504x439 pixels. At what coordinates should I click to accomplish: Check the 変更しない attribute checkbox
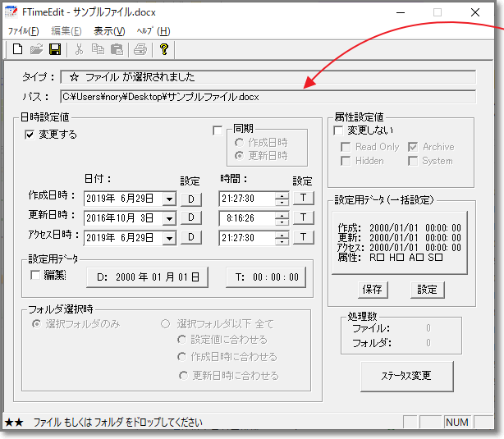point(339,130)
